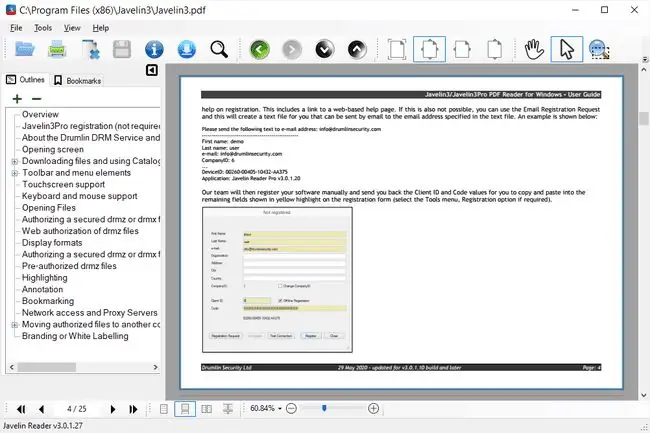Viewport: 650px width, 433px height.
Task: Go back with the green arrow
Action: click(260, 50)
